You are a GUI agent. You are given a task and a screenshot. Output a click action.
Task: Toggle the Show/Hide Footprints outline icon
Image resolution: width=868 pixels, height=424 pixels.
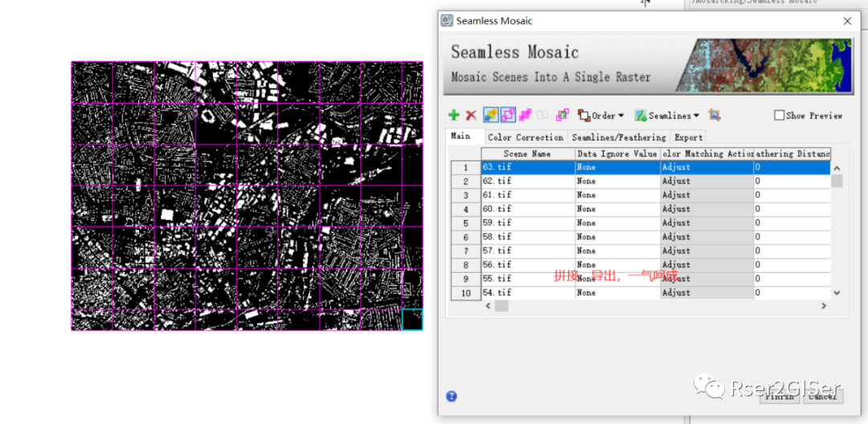click(508, 115)
